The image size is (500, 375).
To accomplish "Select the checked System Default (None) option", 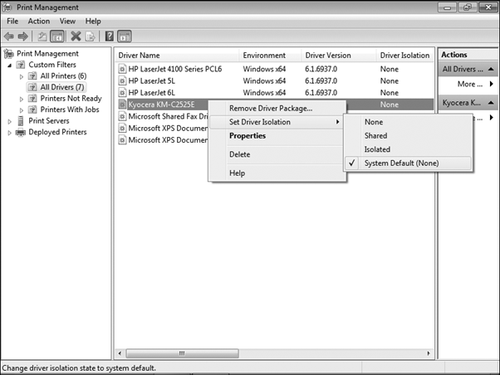I will point(408,163).
